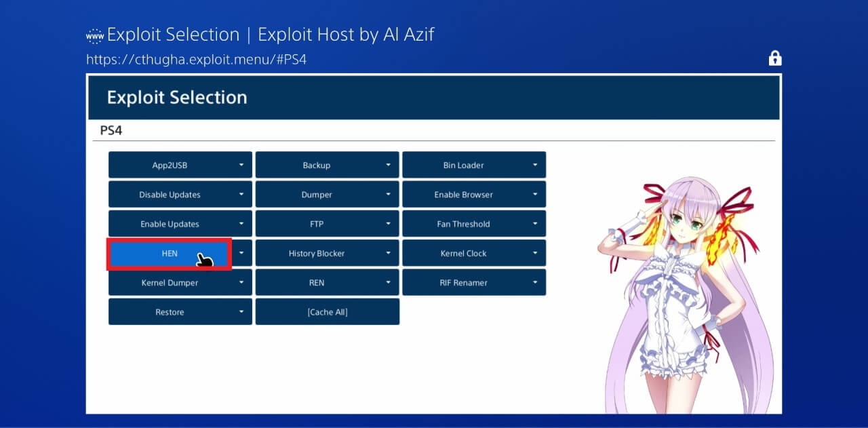Screen dimensions: 868x428
Task: Expand the Dumper dropdown arrow
Action: [388, 195]
